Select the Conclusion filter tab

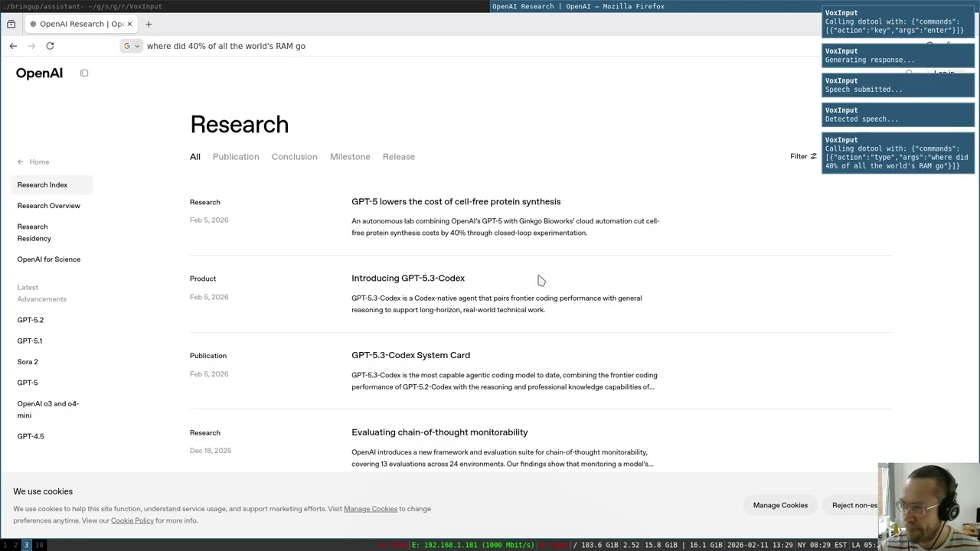pyautogui.click(x=294, y=157)
